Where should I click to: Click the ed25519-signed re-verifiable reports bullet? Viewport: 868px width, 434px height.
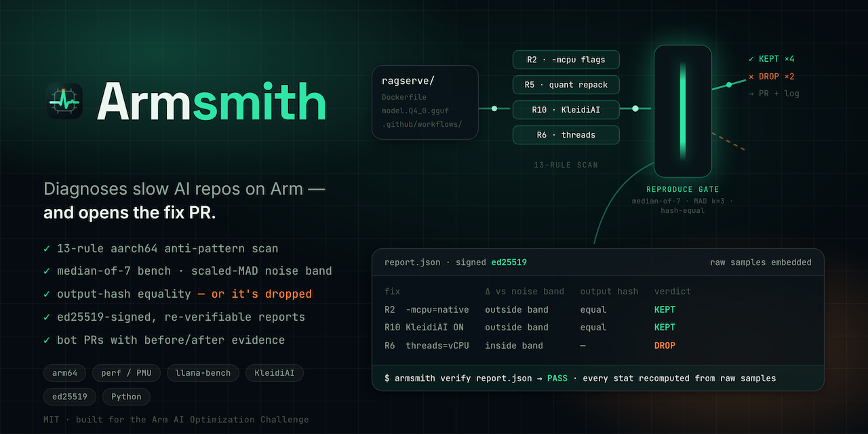pos(174,317)
